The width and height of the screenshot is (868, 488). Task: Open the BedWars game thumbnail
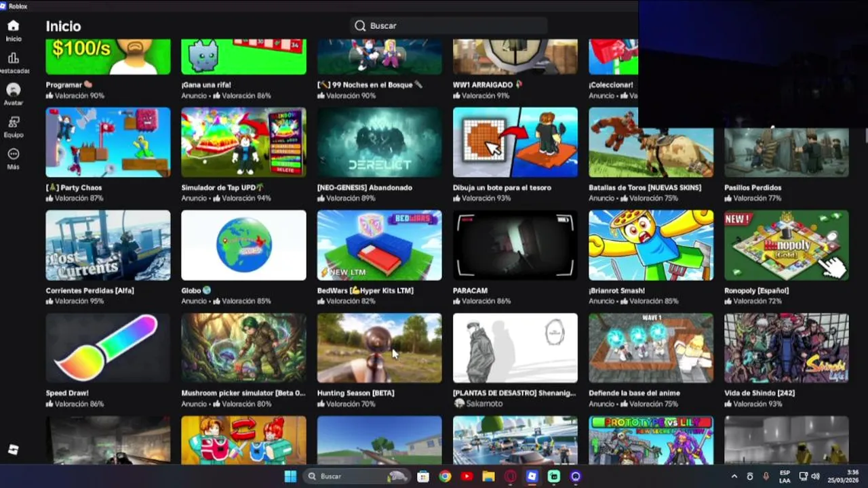(379, 245)
